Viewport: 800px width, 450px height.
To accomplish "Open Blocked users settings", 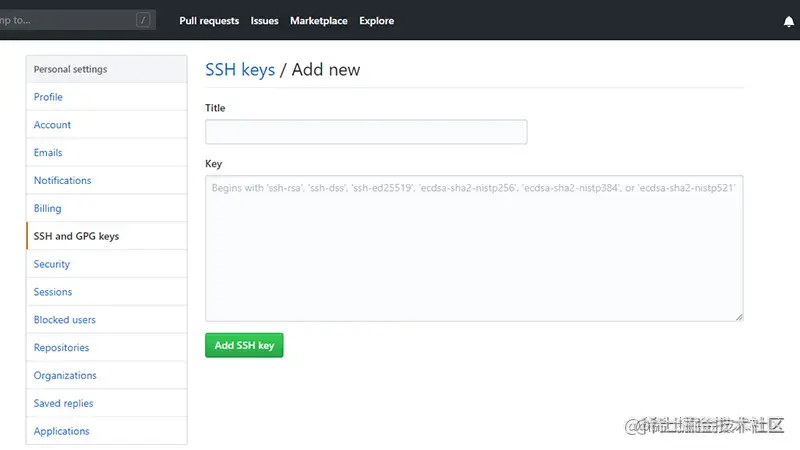I will [x=107, y=319].
